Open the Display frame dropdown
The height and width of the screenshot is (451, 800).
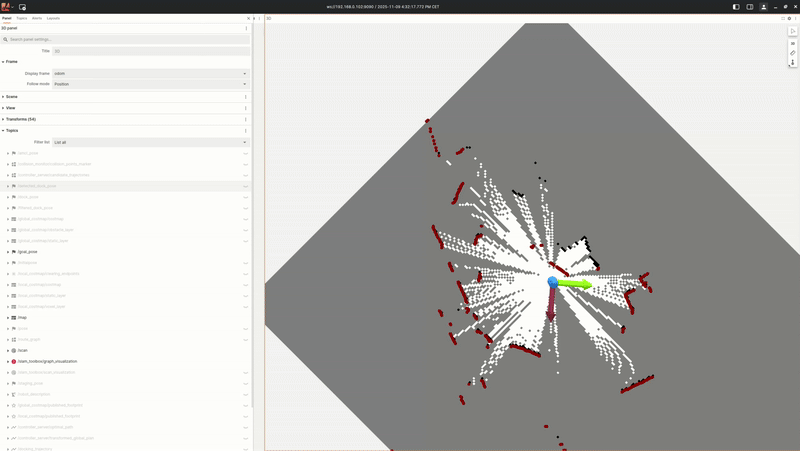(x=150, y=73)
